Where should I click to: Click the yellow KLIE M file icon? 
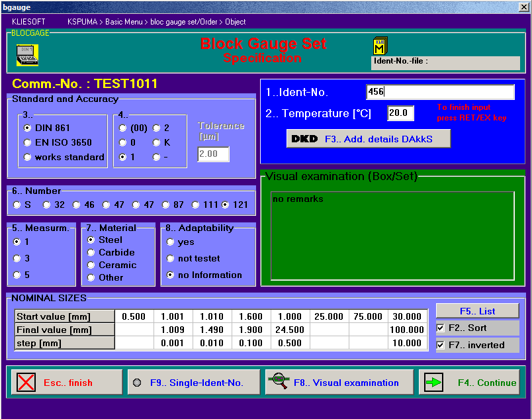380,46
